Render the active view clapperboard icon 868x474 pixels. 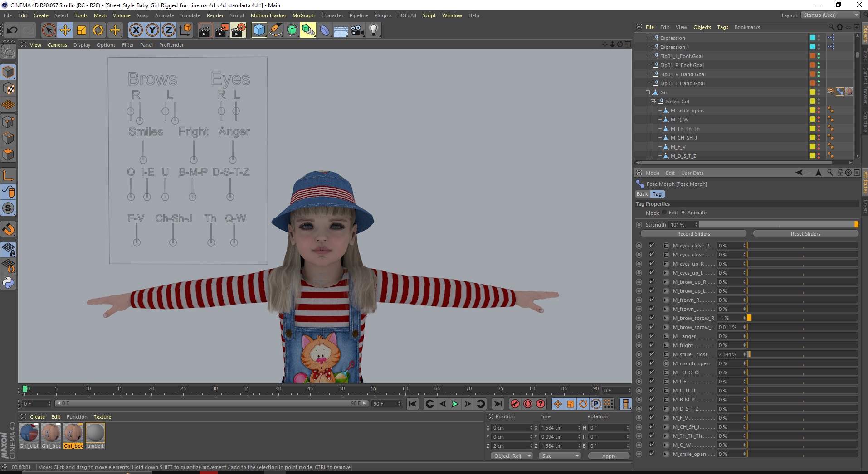[x=205, y=30]
